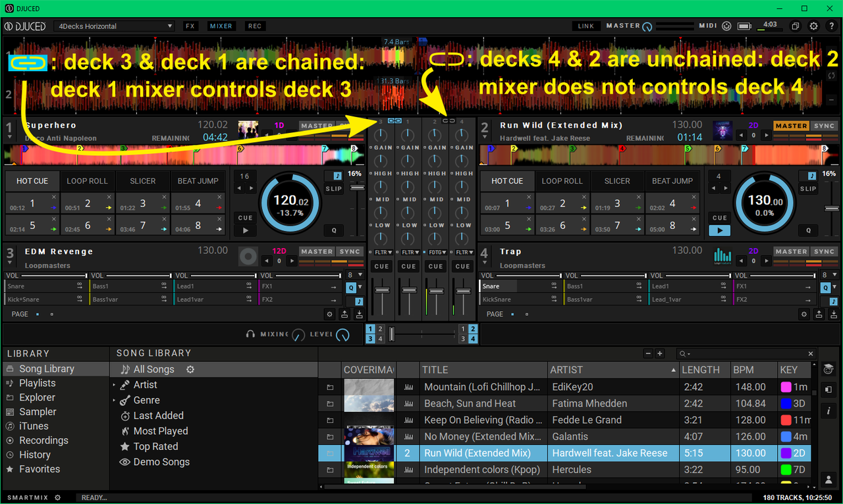Open deck 3 quantize dropdown arrow
This screenshot has height=504, width=843.
click(360, 288)
